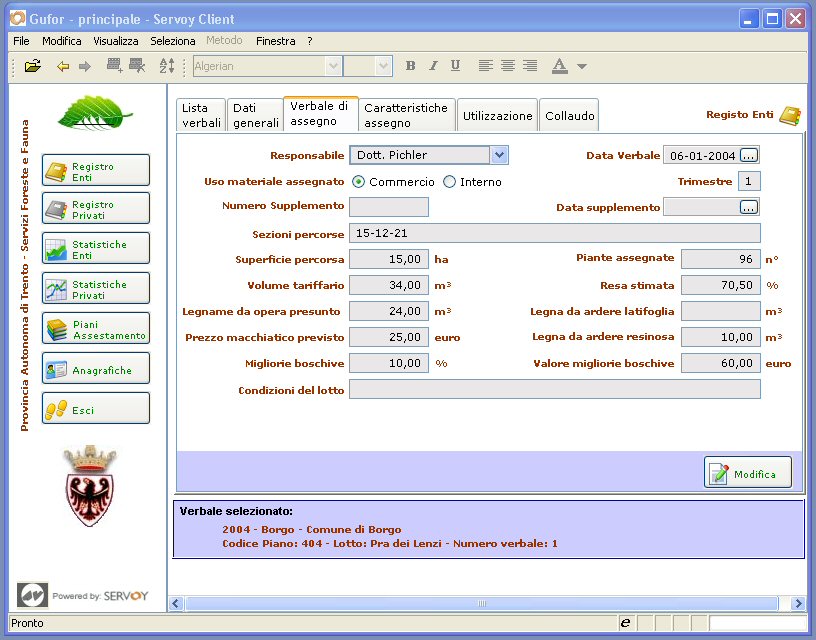
Task: Click the horizontal scrollbar right arrow
Action: point(798,604)
